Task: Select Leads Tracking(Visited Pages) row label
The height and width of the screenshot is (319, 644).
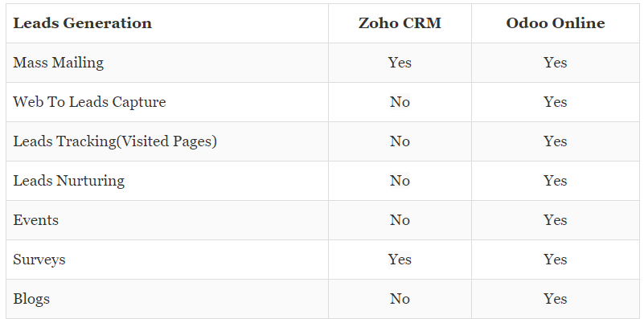Action: coord(115,141)
